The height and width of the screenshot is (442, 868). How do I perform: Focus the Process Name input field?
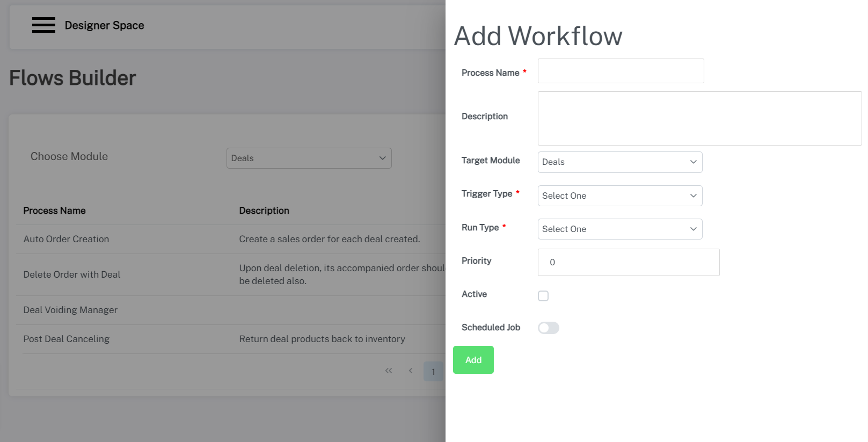pos(621,71)
